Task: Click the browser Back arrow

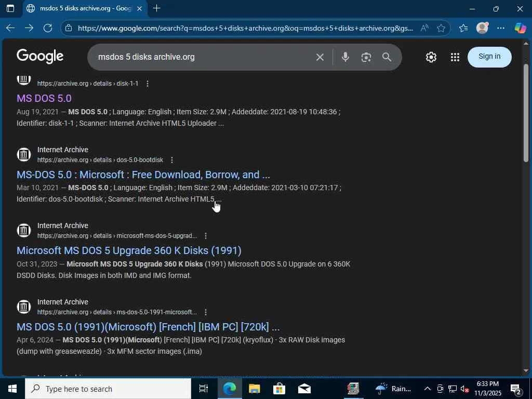Action: (x=10, y=28)
